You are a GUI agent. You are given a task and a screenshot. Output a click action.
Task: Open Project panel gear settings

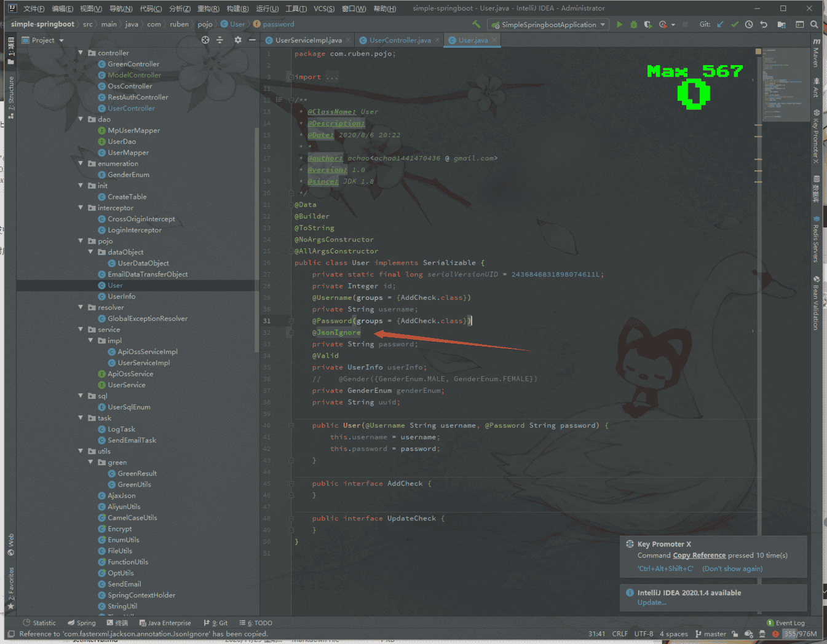point(238,40)
